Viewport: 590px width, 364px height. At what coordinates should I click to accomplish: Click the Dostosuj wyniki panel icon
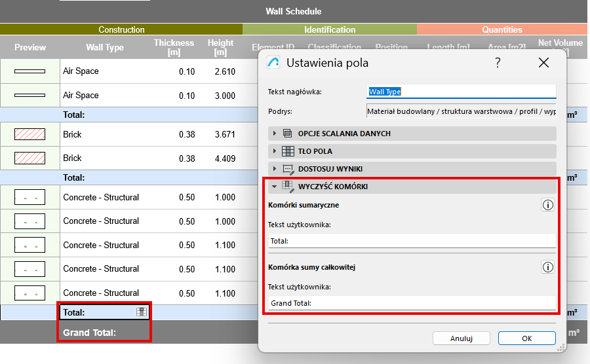(288, 169)
